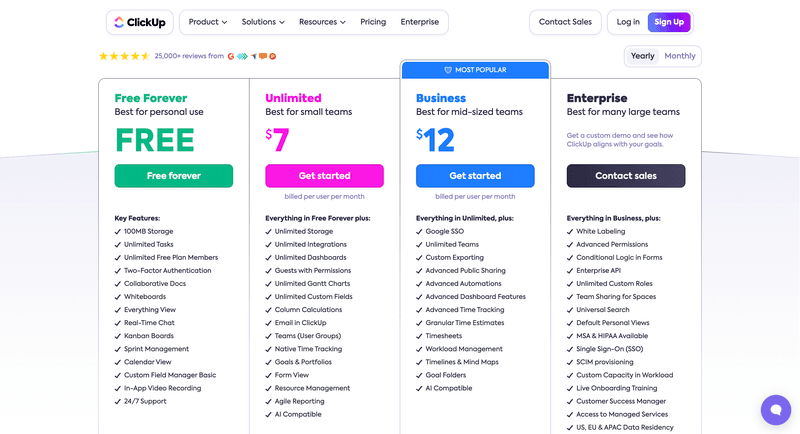Click Customer Success Manager feature
Image resolution: width=800 pixels, height=434 pixels.
[621, 401]
